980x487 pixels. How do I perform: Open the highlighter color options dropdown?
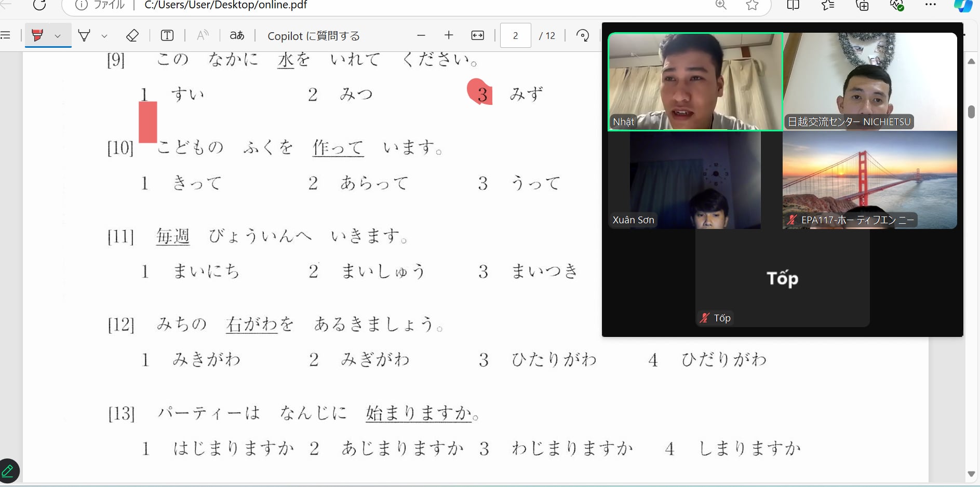(x=58, y=36)
